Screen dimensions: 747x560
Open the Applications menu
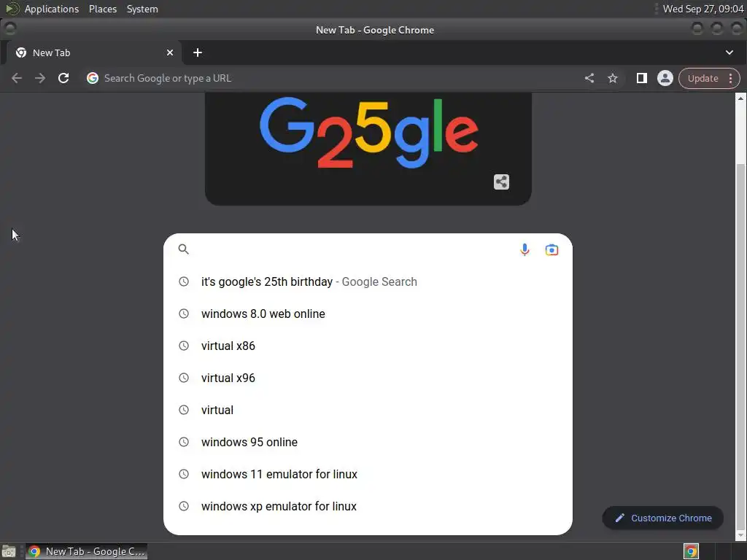[52, 9]
